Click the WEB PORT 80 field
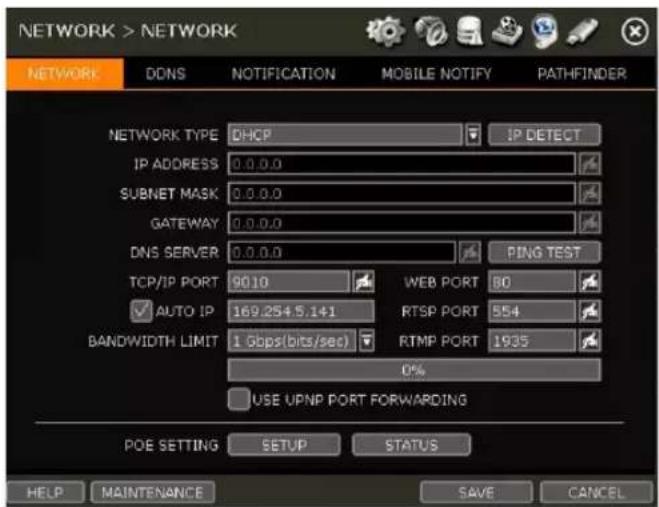The height and width of the screenshot is (507, 659). click(532, 282)
